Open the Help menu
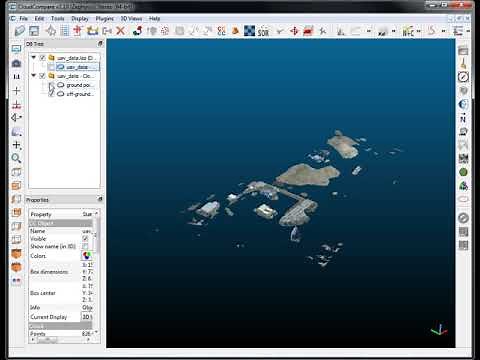The height and width of the screenshot is (360, 480). pyautogui.click(x=154, y=19)
